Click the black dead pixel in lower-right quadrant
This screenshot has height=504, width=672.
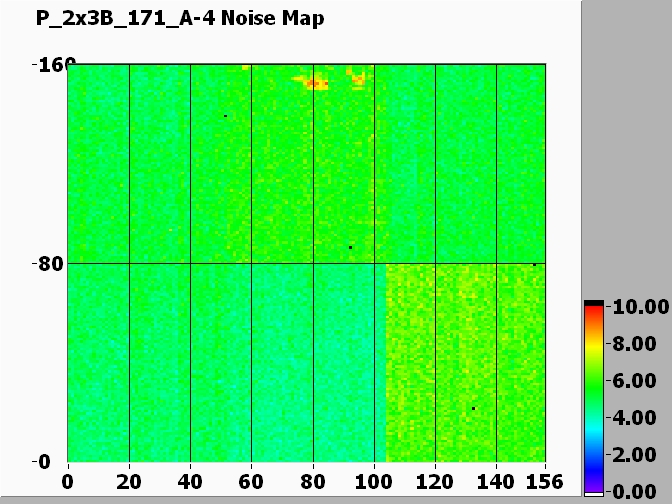[473, 408]
